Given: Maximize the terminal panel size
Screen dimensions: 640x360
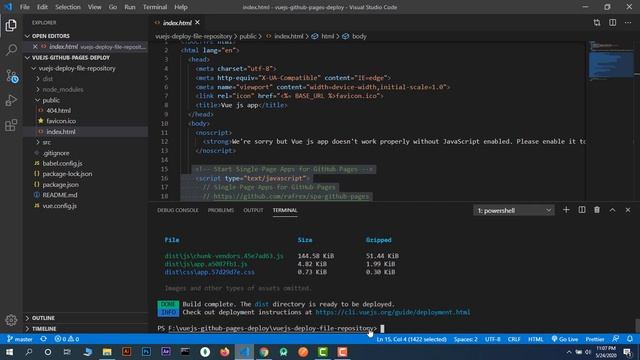Looking at the screenshot, I should 612,210.
